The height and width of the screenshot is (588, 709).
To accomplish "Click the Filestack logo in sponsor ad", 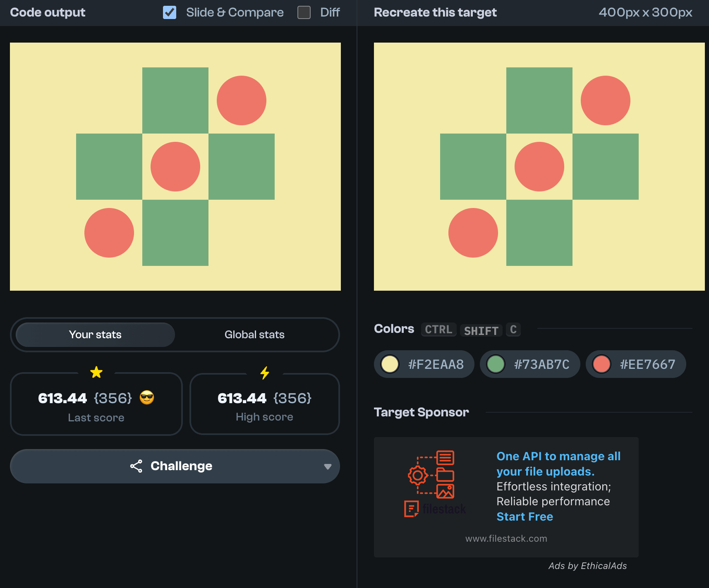I will coord(435,509).
